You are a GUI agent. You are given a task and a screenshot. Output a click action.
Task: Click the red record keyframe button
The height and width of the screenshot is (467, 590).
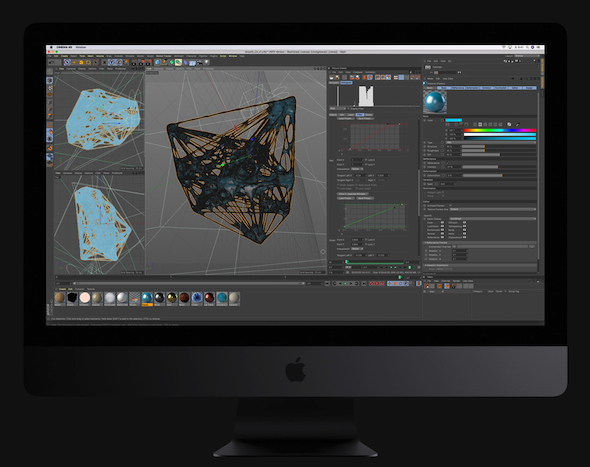point(371,283)
